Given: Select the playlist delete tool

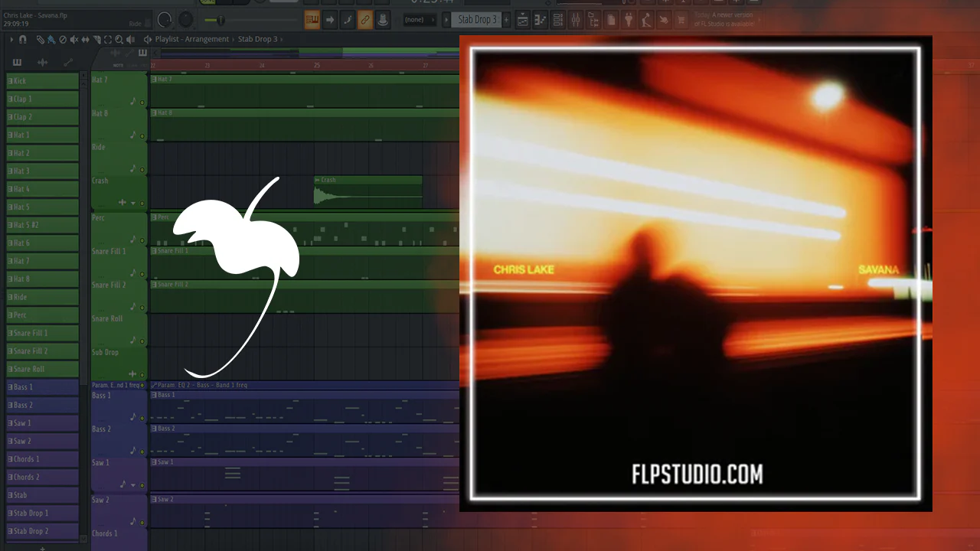Looking at the screenshot, I should pos(63,39).
